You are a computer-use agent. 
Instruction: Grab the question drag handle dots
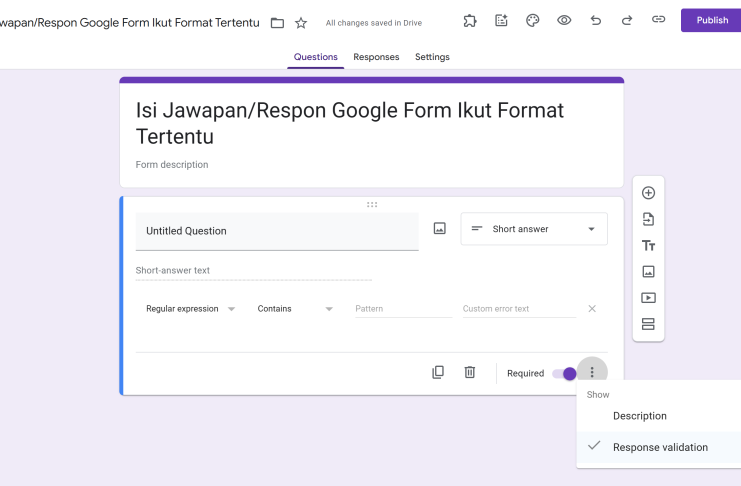(x=372, y=205)
